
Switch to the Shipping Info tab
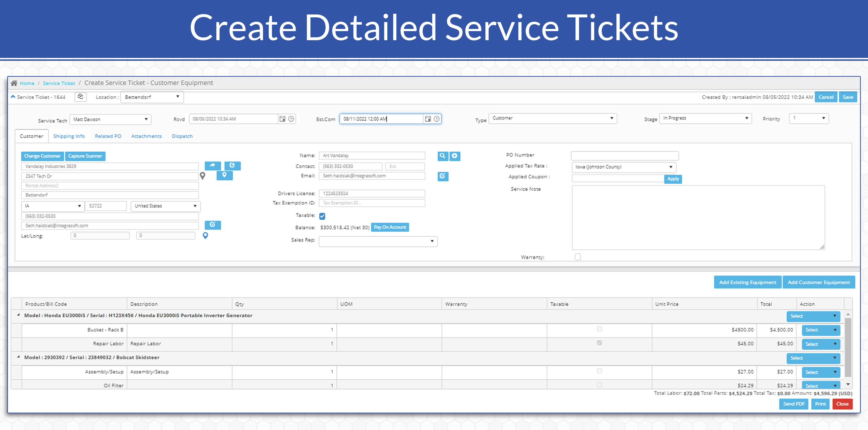69,136
